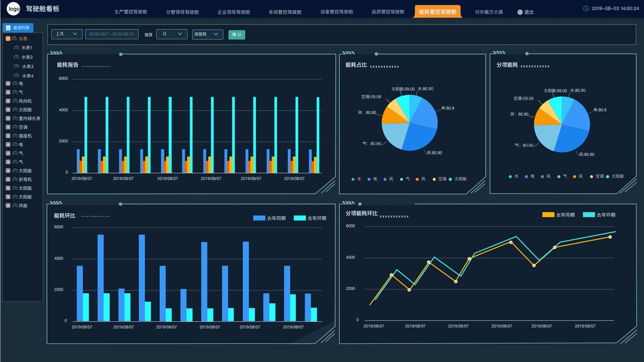
Task: Select the active 能耗管控驾驶舱 tab
Action: click(x=438, y=11)
